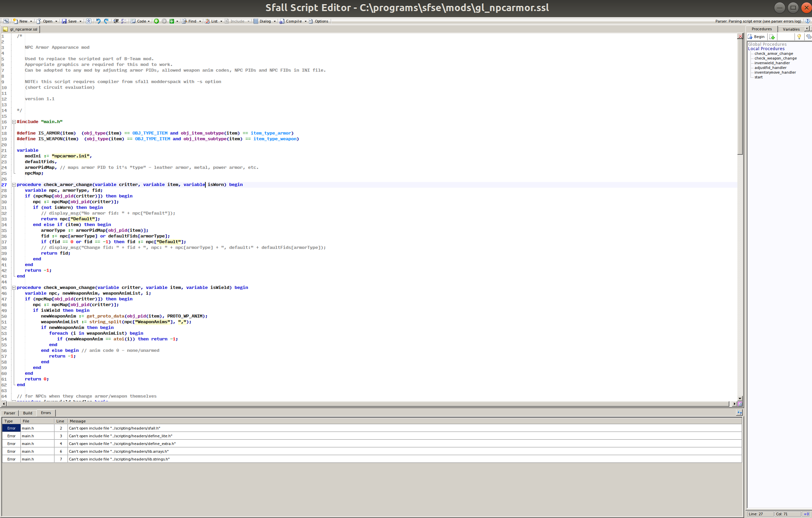
Task: Open the Parser output tab
Action: [9, 413]
